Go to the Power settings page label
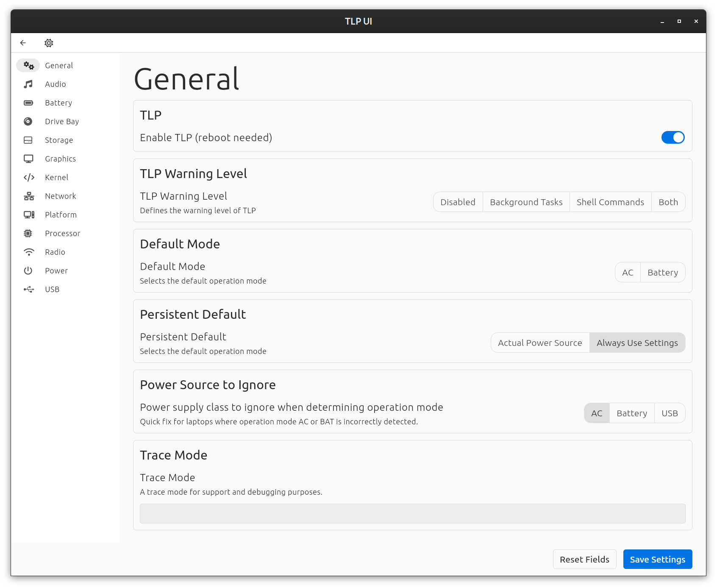 click(56, 270)
